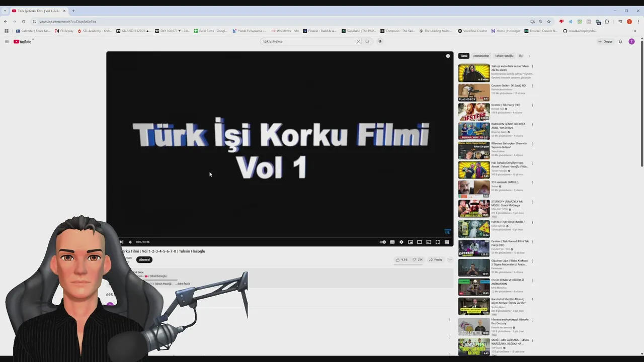This screenshot has height=362, width=644.
Task: Open the show-more 'daha fazla' description link
Action: 183,284
